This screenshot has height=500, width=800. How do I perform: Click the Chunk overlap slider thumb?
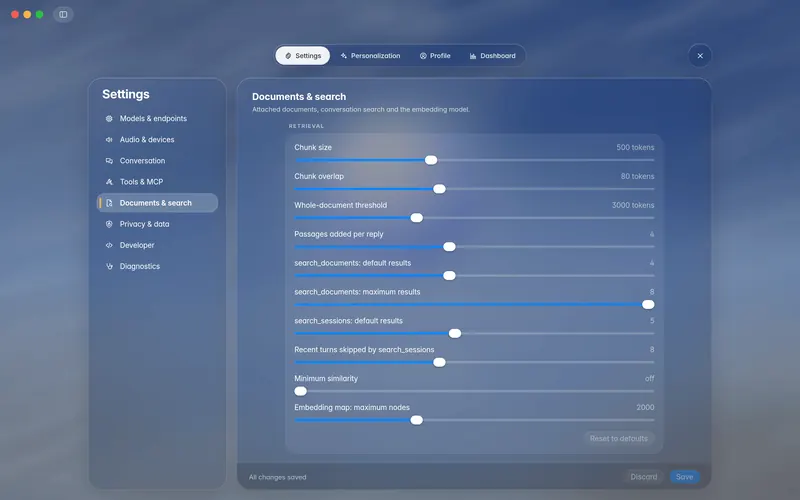(439, 189)
